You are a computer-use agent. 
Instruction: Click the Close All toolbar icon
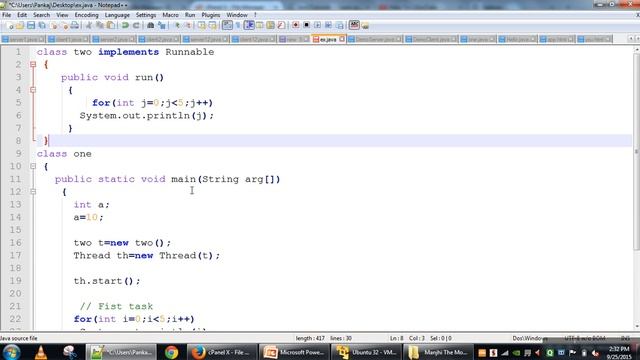point(64,25)
